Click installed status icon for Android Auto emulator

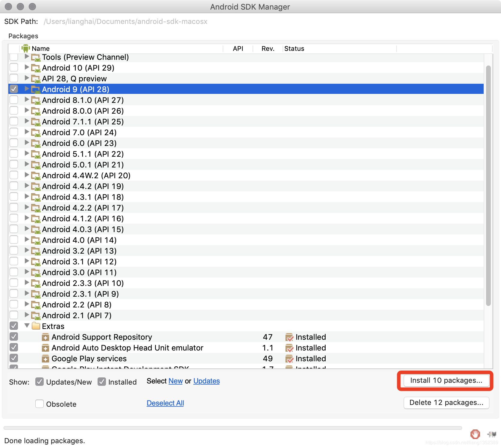(289, 348)
